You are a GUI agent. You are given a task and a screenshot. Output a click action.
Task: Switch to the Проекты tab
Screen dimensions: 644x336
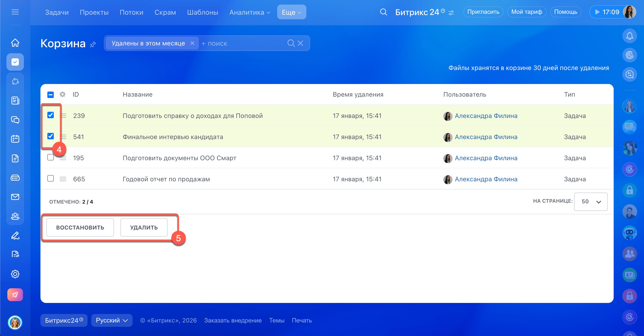click(94, 12)
